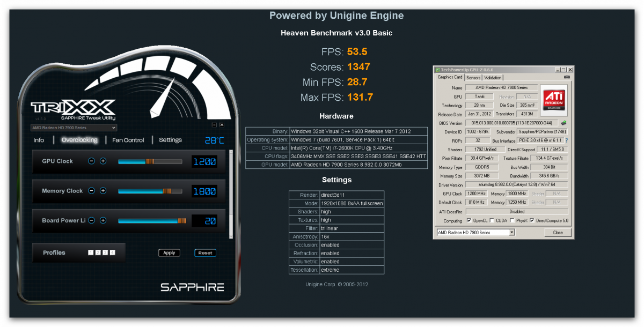Click the GPU Clock slider bar
This screenshot has width=644, height=327.
[x=150, y=161]
